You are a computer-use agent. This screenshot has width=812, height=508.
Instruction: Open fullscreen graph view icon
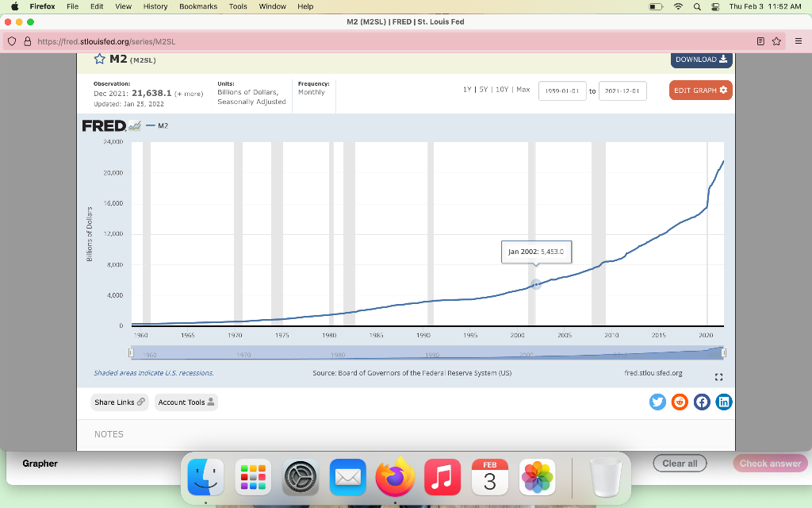pos(718,377)
